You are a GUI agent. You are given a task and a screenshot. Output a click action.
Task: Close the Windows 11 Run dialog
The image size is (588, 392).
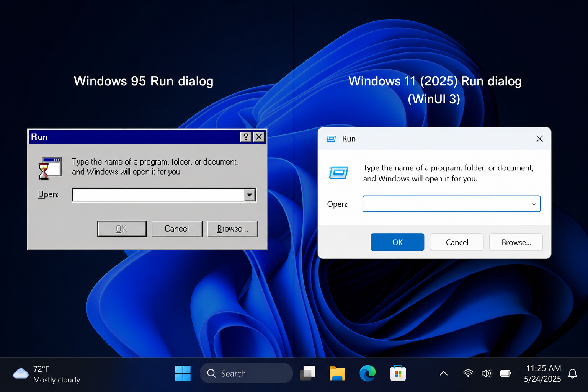pos(539,139)
